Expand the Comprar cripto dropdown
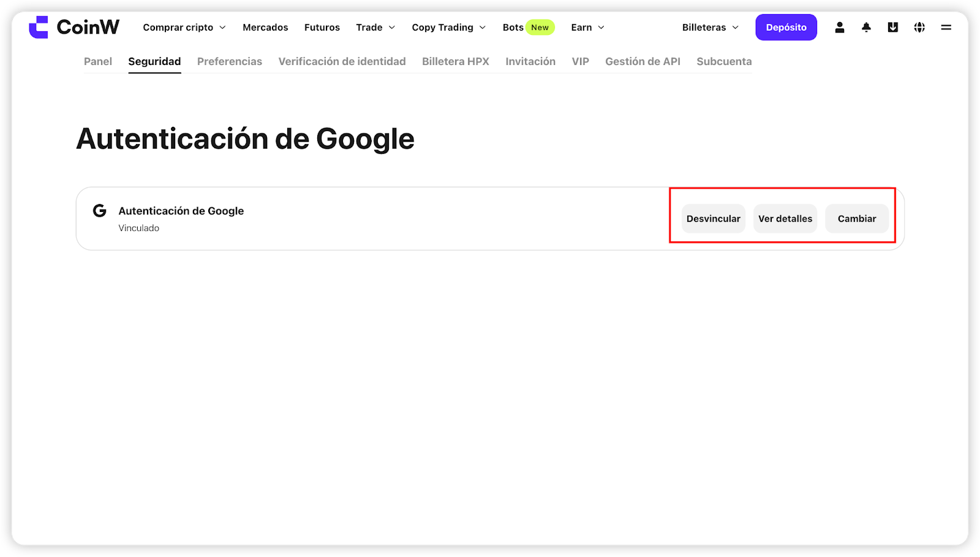Screen dimensions: 980x557 184,28
